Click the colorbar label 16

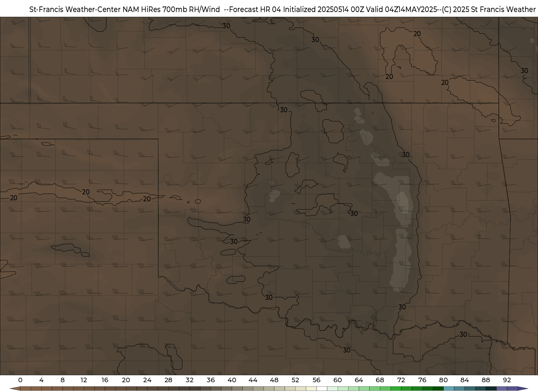[x=105, y=380]
